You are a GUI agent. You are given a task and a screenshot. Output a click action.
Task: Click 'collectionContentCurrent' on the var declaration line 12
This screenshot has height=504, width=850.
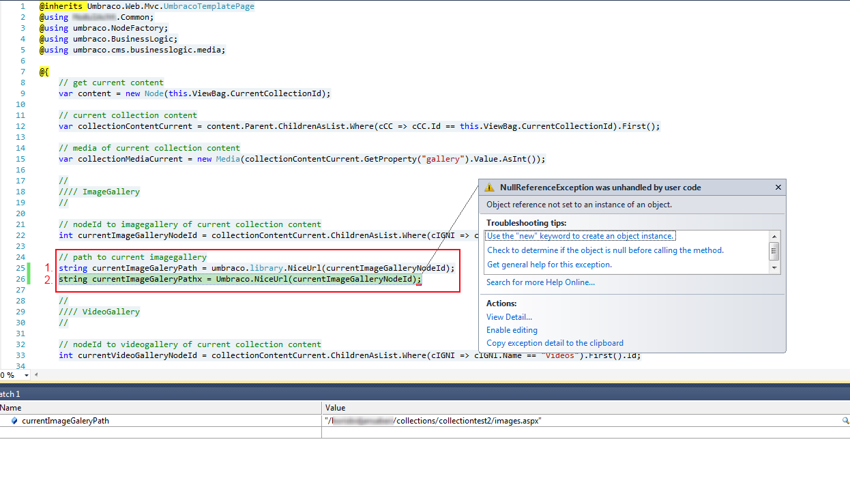135,126
